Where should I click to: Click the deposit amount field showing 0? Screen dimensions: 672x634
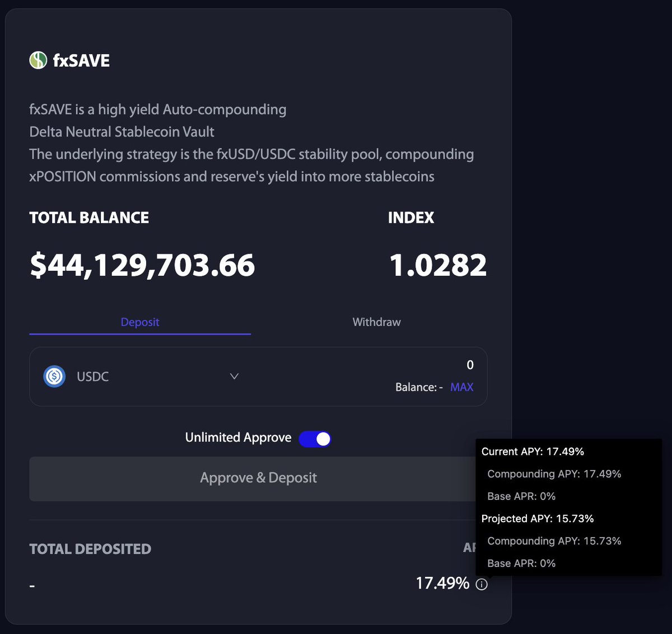pos(470,365)
